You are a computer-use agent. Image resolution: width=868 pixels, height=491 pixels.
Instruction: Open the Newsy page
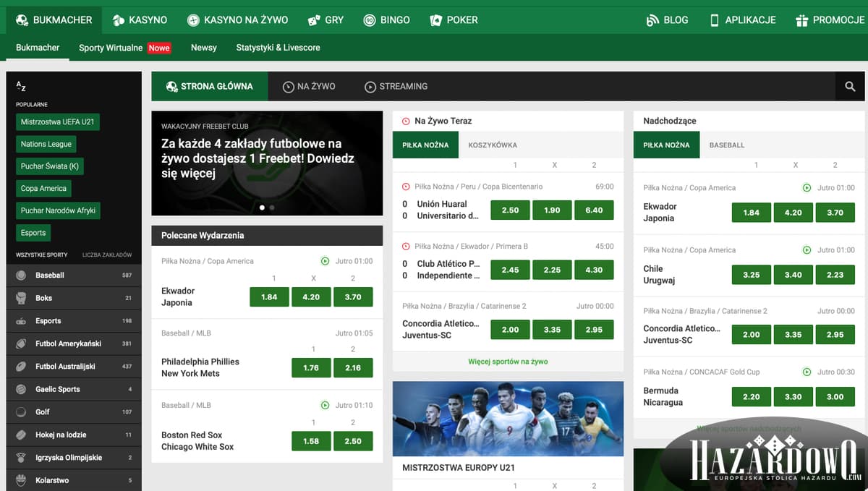click(x=204, y=48)
